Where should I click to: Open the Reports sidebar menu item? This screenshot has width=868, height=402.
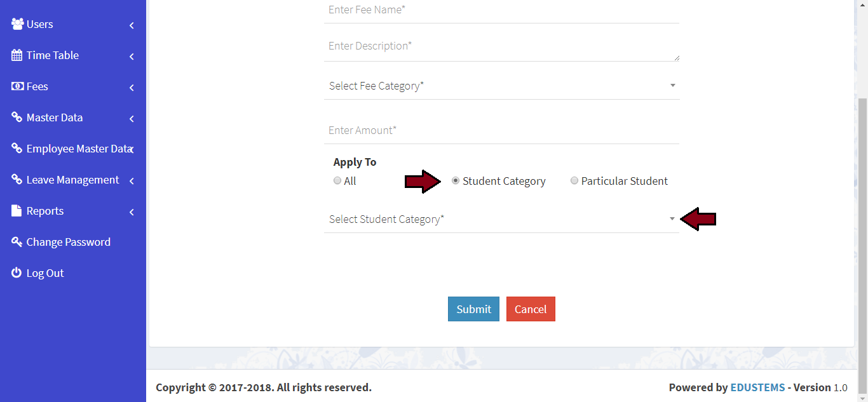pyautogui.click(x=45, y=211)
